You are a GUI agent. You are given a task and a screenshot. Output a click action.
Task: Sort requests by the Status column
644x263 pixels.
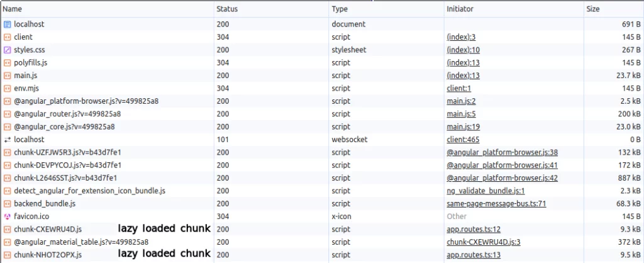(227, 9)
